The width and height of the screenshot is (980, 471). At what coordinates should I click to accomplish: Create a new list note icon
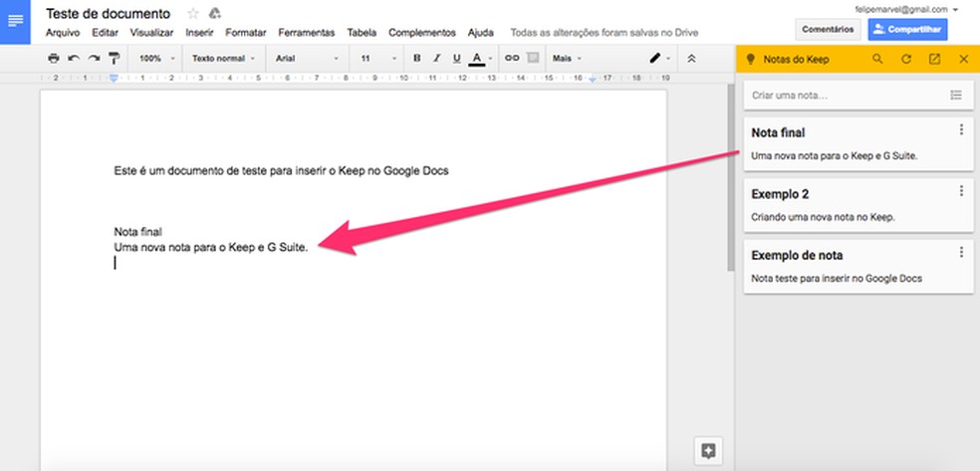[956, 96]
